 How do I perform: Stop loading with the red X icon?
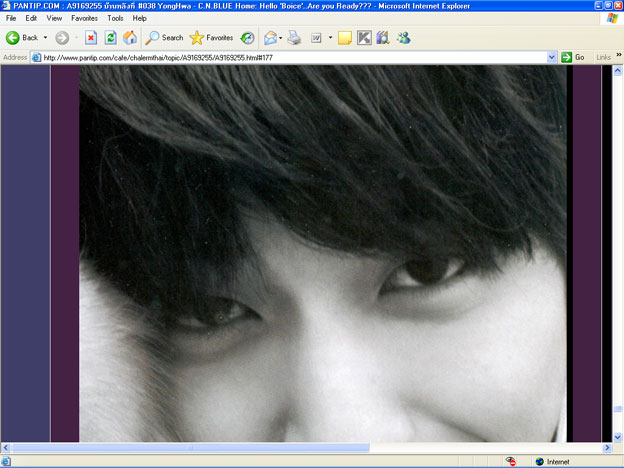[91, 38]
